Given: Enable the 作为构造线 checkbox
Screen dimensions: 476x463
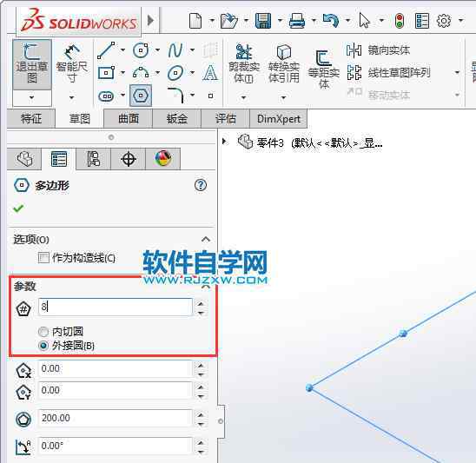Looking at the screenshot, I should click(x=43, y=258).
